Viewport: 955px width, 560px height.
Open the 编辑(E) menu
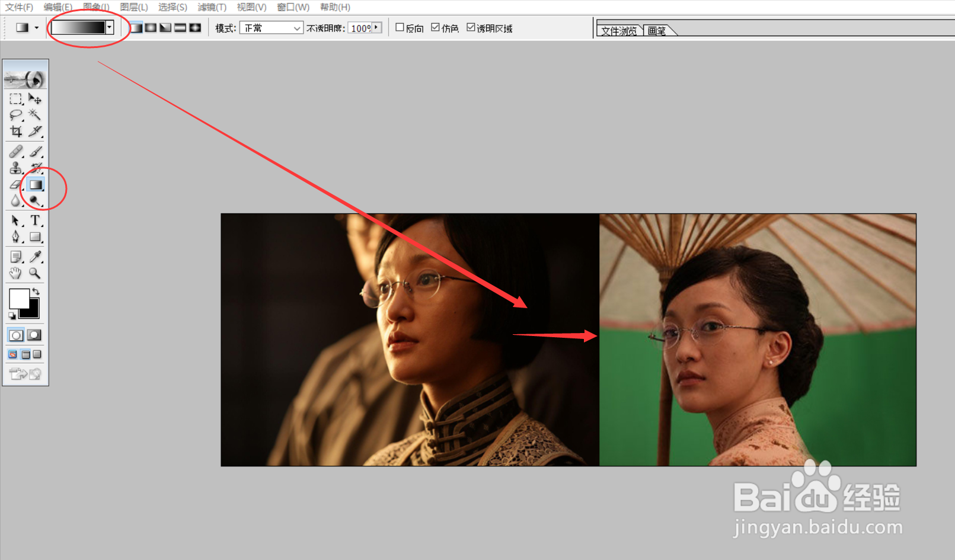(x=58, y=7)
